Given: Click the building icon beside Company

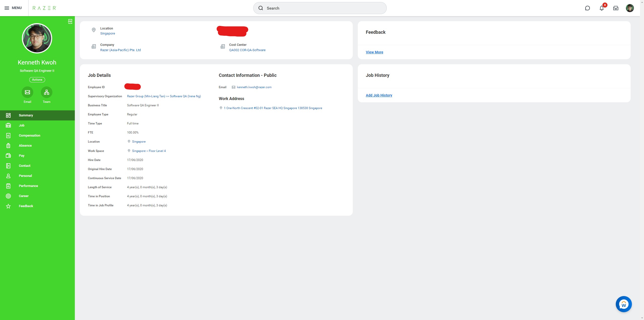Looking at the screenshot, I should pyautogui.click(x=94, y=46).
